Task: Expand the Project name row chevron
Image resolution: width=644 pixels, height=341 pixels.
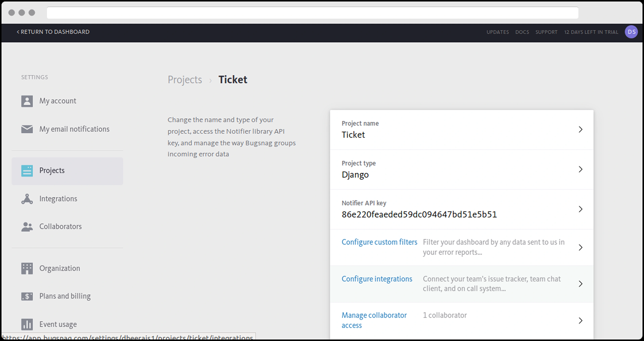Action: coord(580,129)
